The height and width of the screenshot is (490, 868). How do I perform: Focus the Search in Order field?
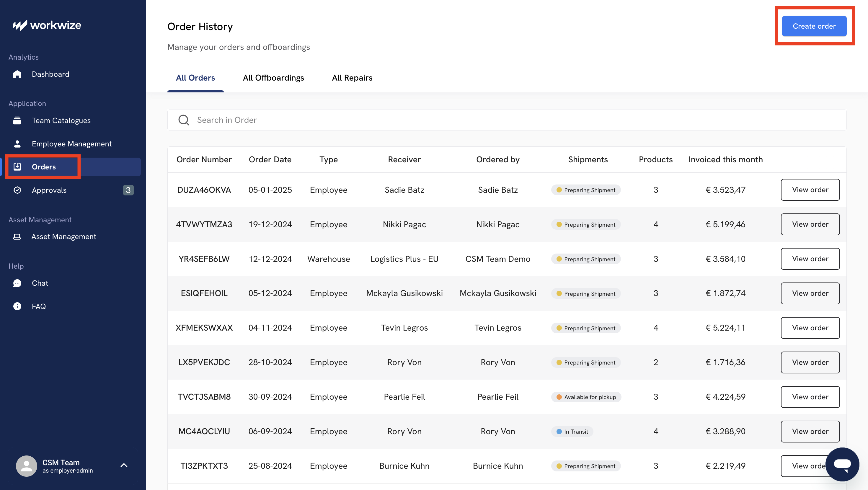point(507,120)
